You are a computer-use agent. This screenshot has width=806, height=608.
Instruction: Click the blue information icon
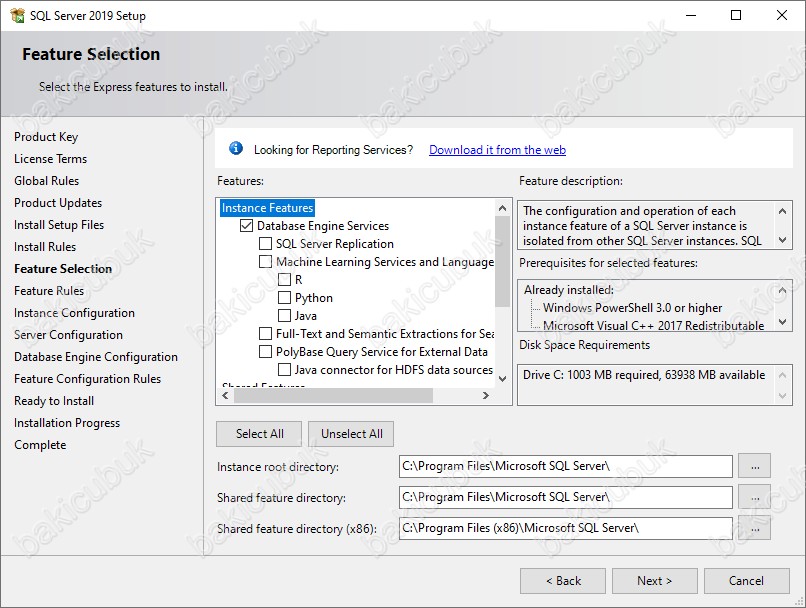tap(236, 149)
